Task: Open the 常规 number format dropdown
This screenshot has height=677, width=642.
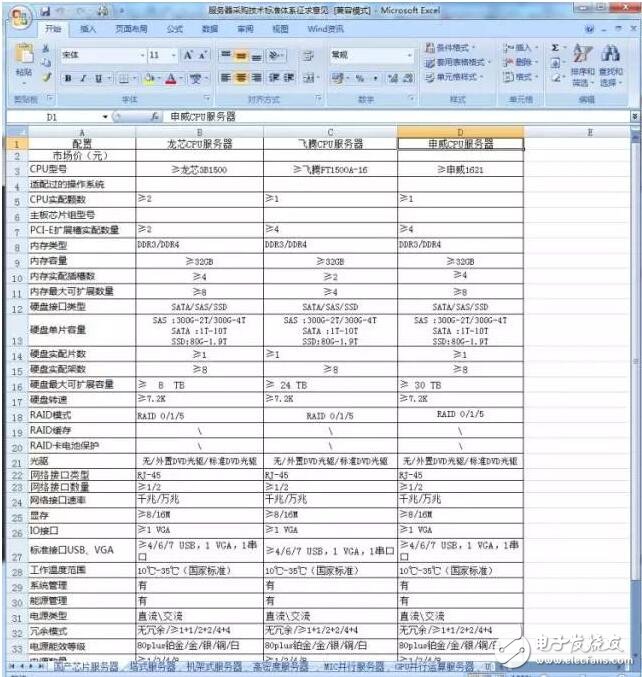Action: 410,55
